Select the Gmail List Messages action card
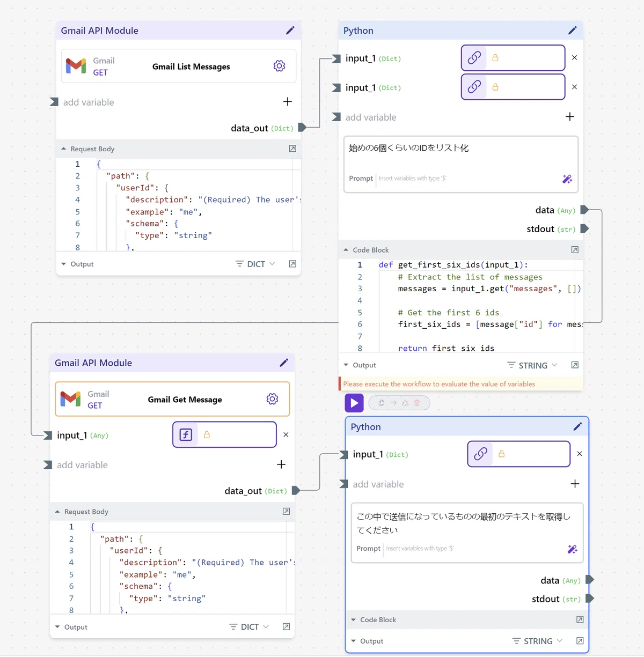Screen dimensions: 644x657 (179, 66)
